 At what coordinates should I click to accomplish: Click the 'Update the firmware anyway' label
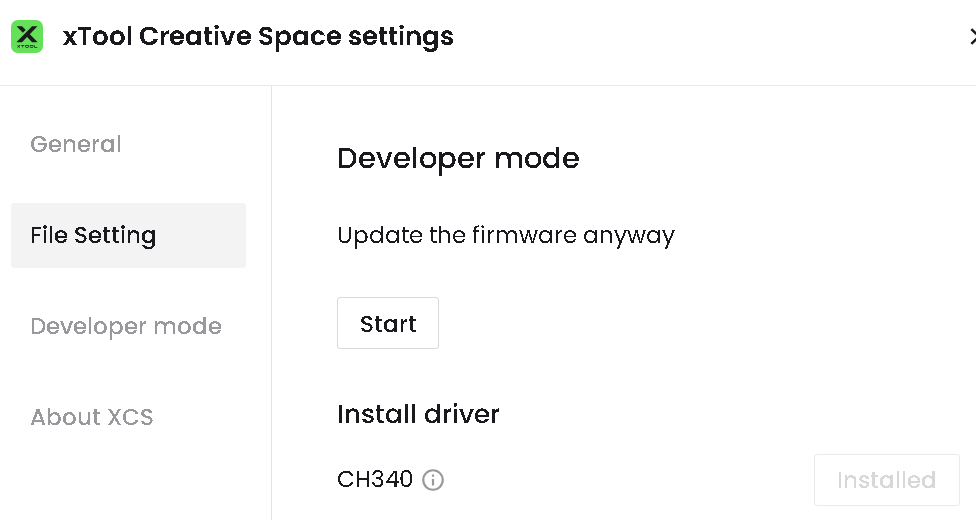click(x=506, y=235)
